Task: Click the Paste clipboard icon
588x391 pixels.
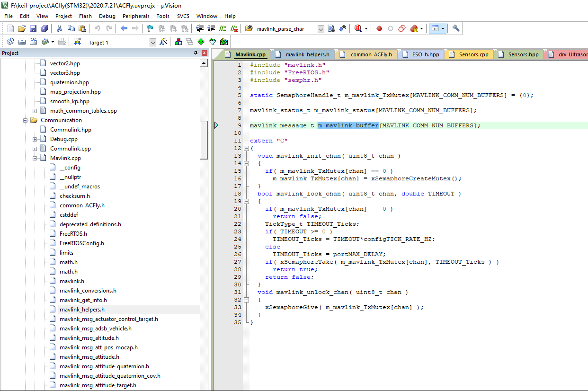Action: click(82, 28)
